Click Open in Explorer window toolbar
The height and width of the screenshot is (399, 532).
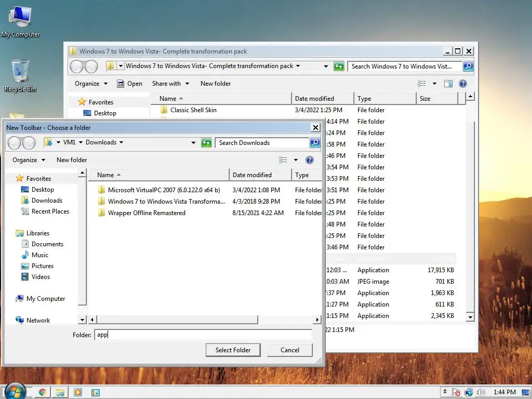tap(129, 84)
